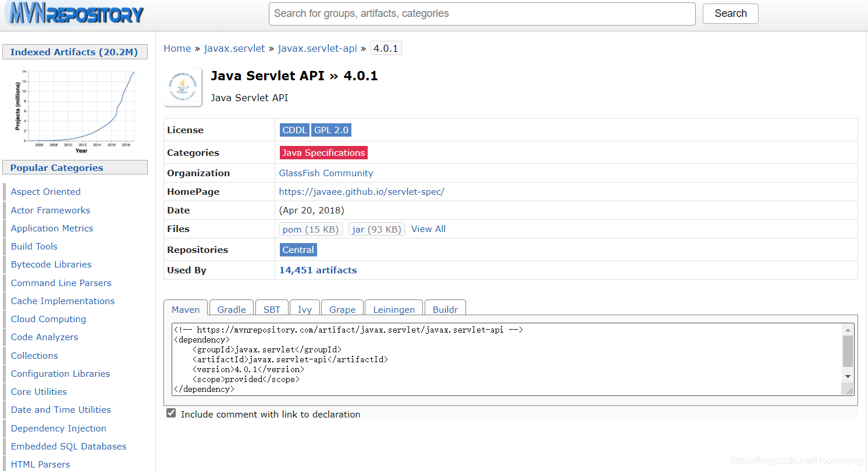Open Cloud Computing category
Screen dimensions: 868x471
[48, 319]
